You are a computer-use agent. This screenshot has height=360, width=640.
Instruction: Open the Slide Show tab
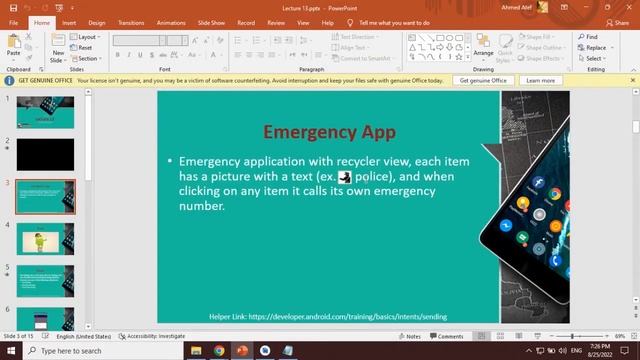point(211,23)
